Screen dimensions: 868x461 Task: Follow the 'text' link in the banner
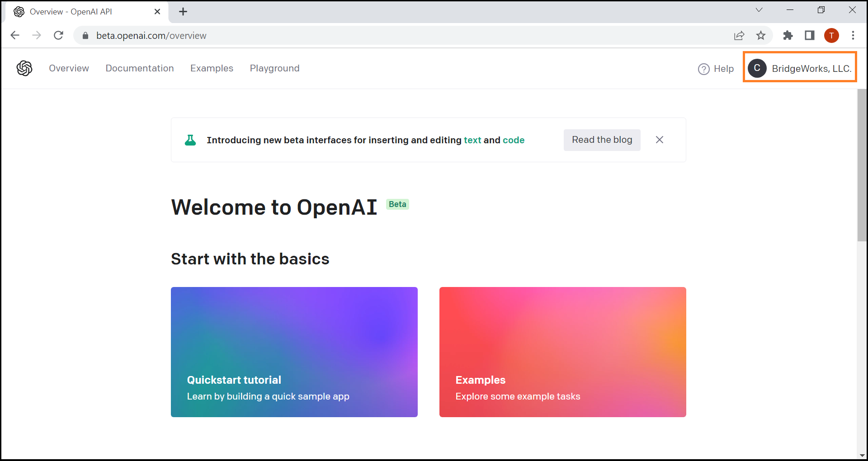click(x=472, y=140)
